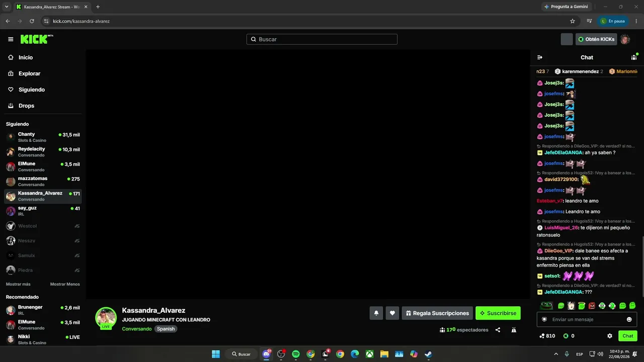Open say_guz channel in following list
The image size is (644, 362).
43,211
